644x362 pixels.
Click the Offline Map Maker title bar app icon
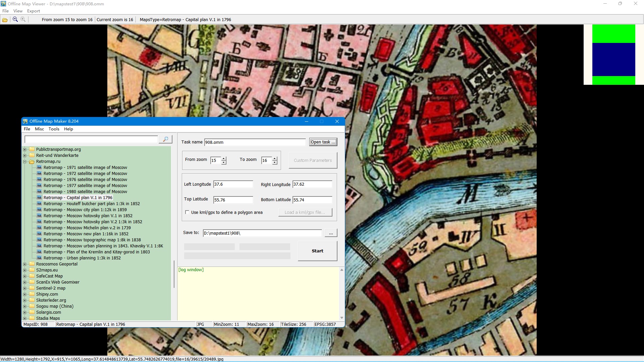pyautogui.click(x=25, y=121)
